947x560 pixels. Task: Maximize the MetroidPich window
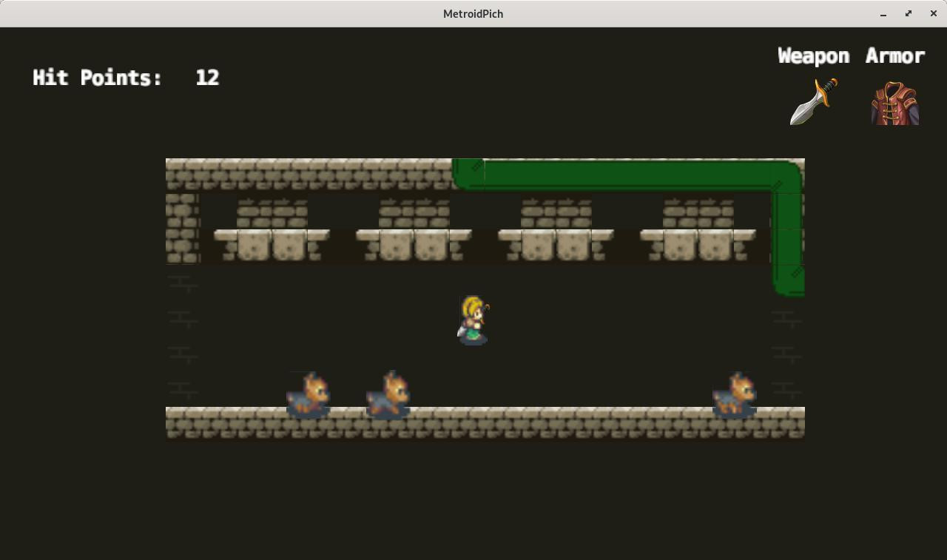[909, 13]
